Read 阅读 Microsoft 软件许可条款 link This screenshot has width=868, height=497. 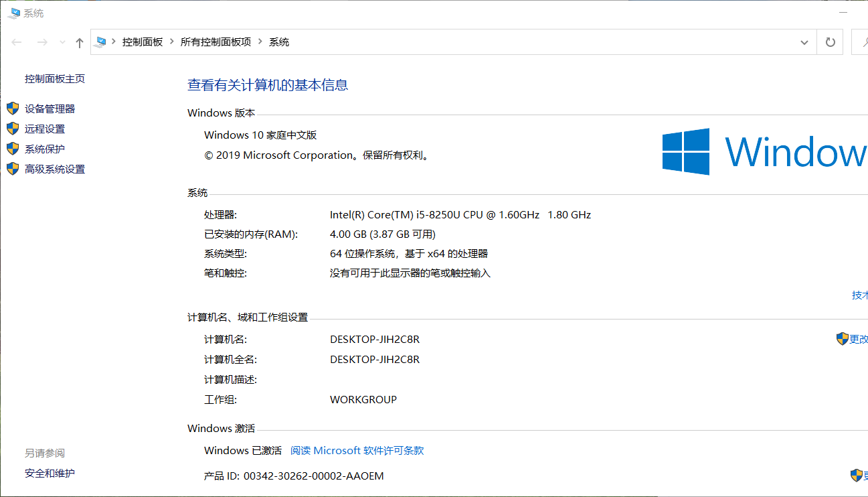coord(357,450)
